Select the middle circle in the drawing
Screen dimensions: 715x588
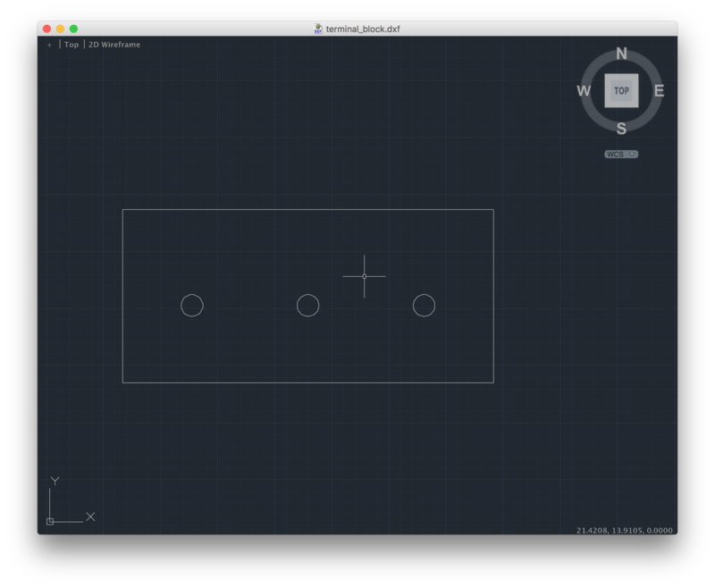click(307, 306)
